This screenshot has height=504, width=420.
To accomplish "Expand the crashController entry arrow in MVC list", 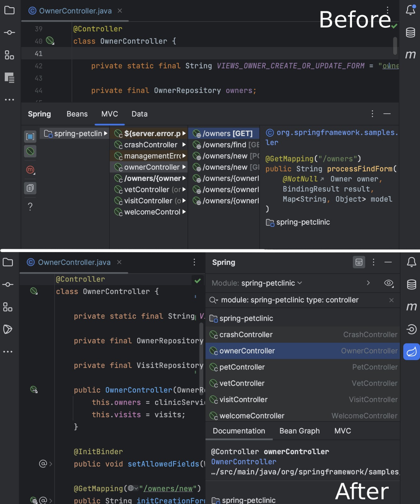I will pyautogui.click(x=184, y=145).
